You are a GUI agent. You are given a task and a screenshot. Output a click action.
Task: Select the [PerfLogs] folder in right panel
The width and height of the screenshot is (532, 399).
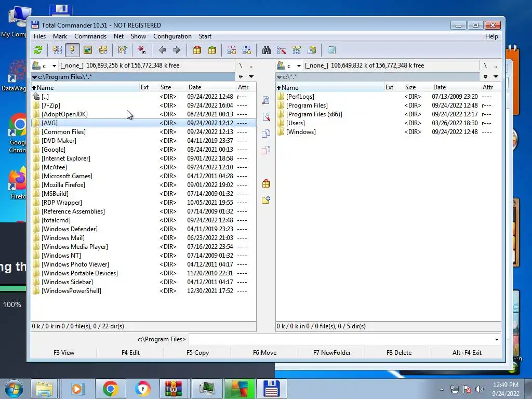coord(388,97)
